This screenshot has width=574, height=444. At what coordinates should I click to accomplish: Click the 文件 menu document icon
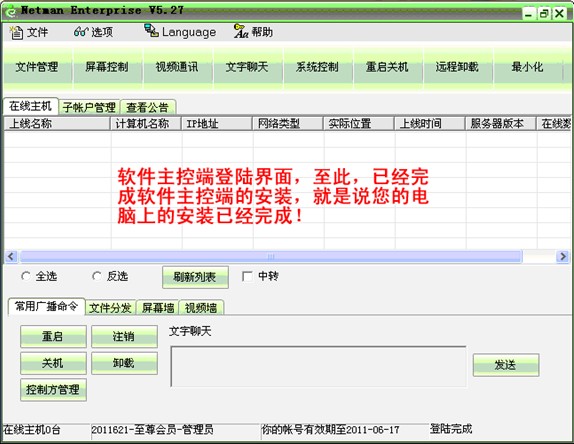pyautogui.click(x=16, y=32)
